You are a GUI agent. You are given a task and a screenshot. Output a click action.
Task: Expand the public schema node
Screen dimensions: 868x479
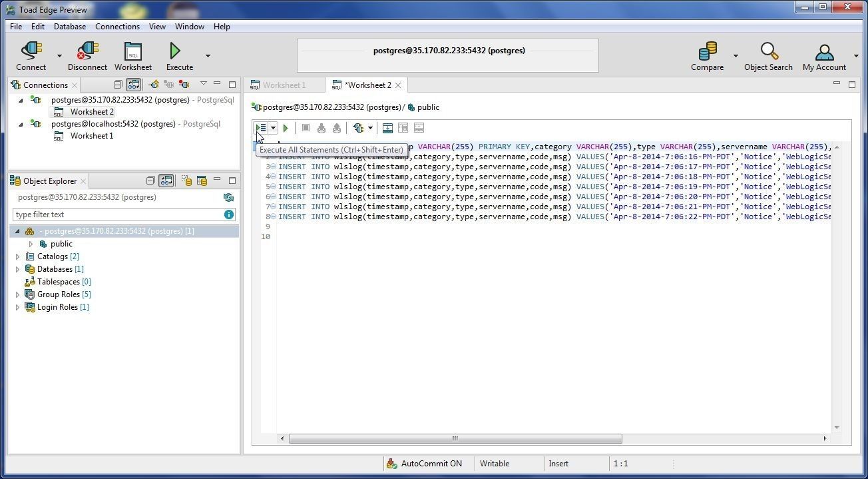[x=31, y=244]
